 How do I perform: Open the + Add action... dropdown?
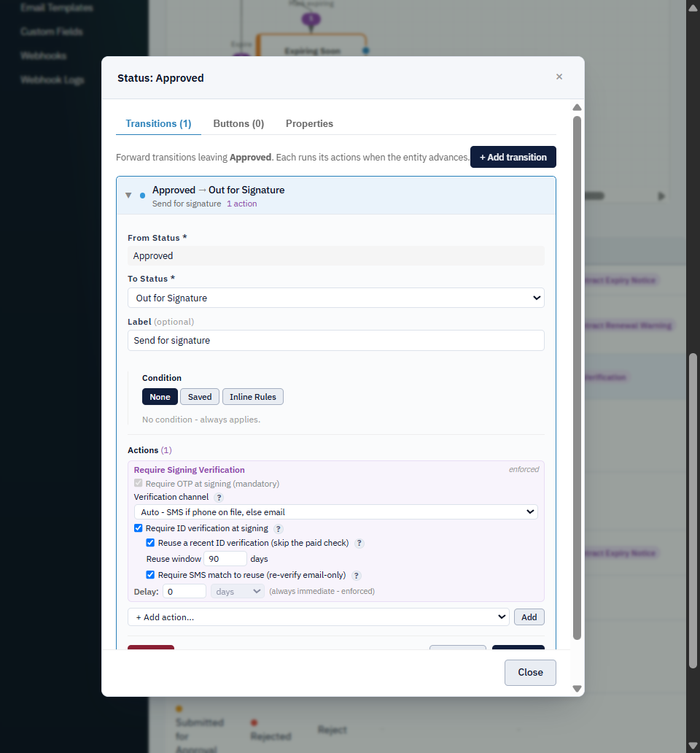(x=319, y=617)
